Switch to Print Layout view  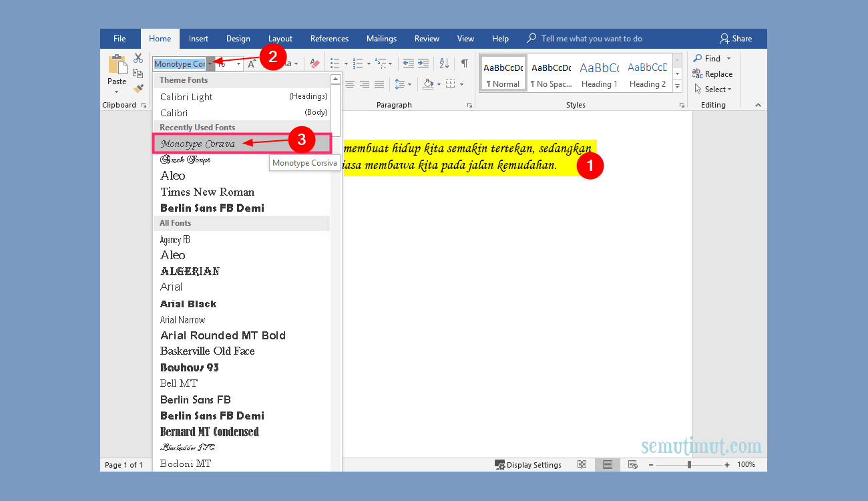pos(608,465)
